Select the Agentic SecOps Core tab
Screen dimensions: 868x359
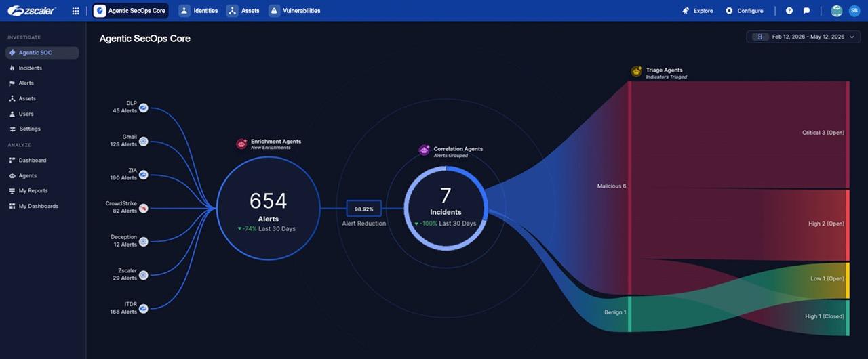click(130, 11)
